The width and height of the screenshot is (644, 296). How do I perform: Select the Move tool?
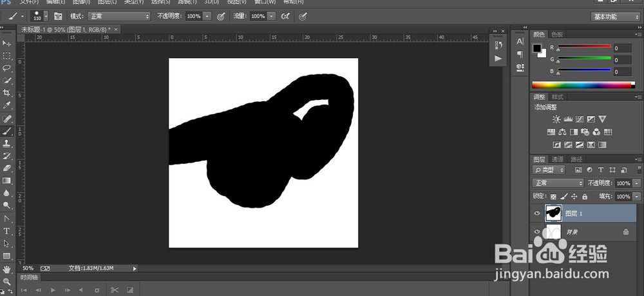point(6,43)
